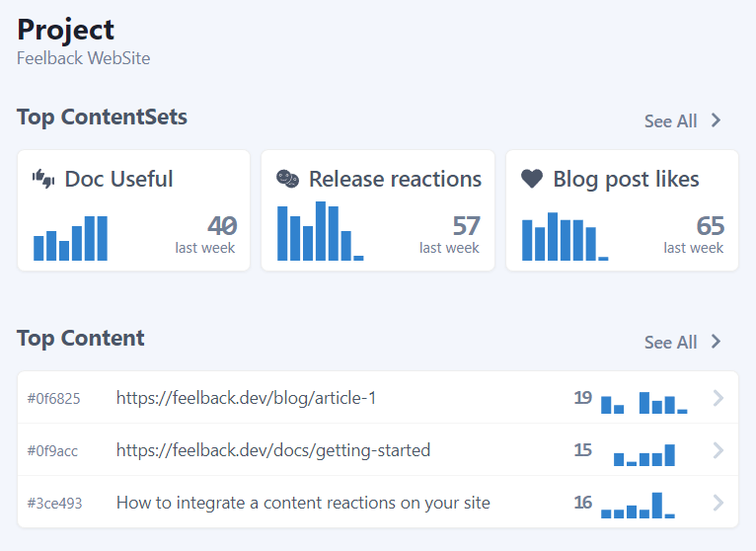Click the chevron next to Top ContentSets See All
Viewport: 756px width, 551px height.
pyautogui.click(x=717, y=120)
